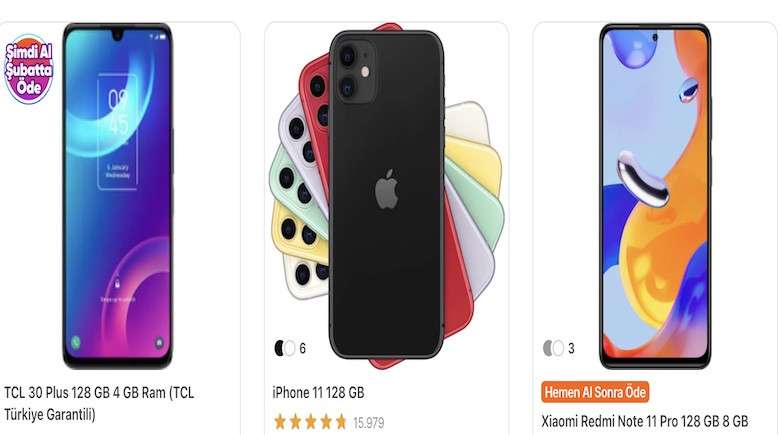
Task: Click the first rating star on iPhone 11
Action: click(281, 422)
